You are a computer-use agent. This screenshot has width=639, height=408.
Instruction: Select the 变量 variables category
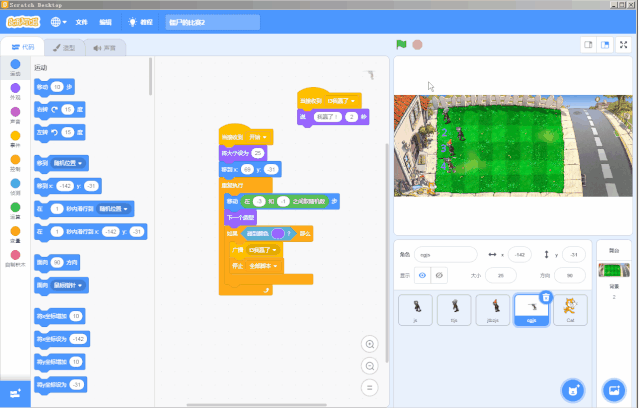pyautogui.click(x=15, y=234)
